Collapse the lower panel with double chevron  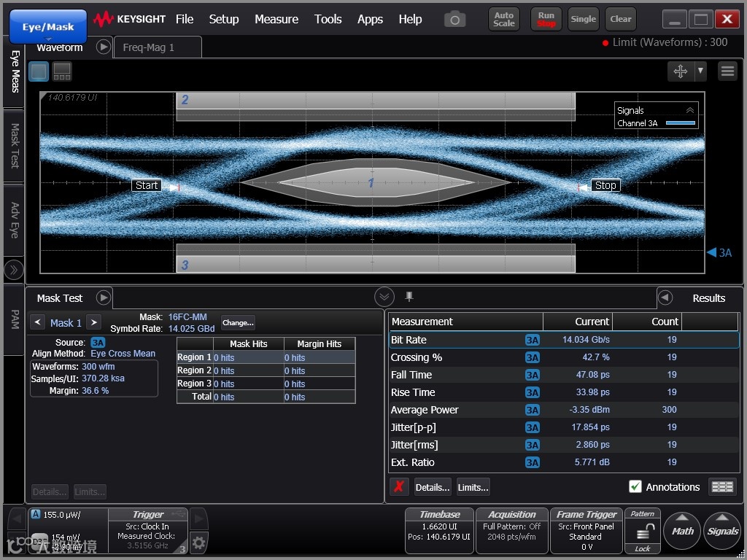384,297
